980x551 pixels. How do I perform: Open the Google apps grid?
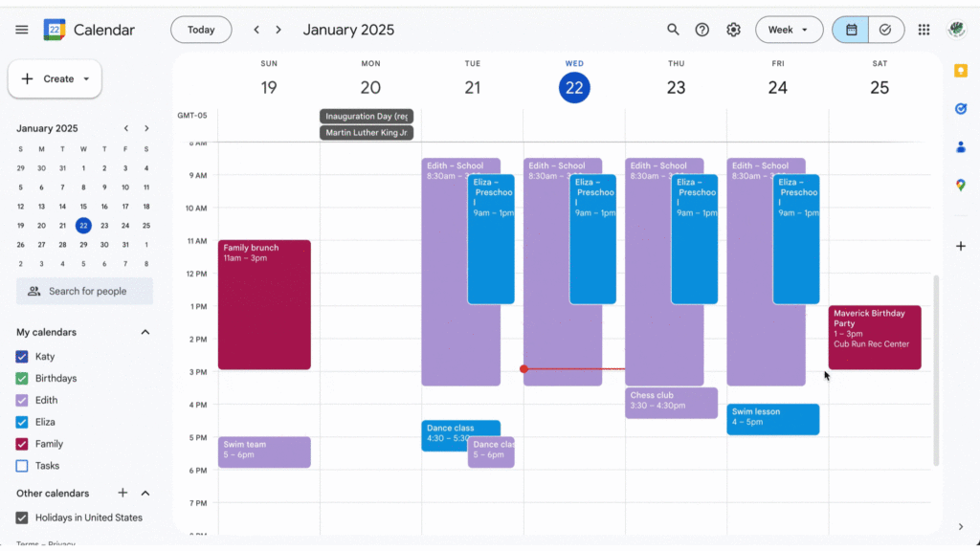[924, 30]
